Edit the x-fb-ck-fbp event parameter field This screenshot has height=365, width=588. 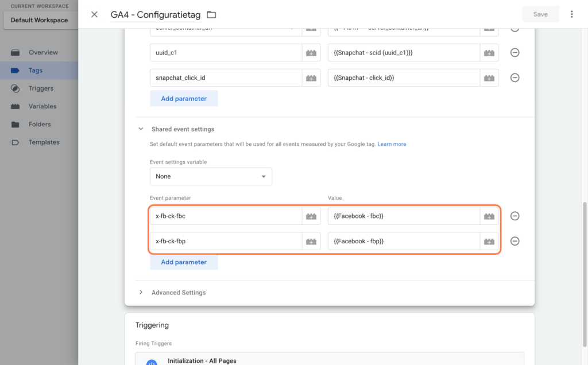click(226, 242)
